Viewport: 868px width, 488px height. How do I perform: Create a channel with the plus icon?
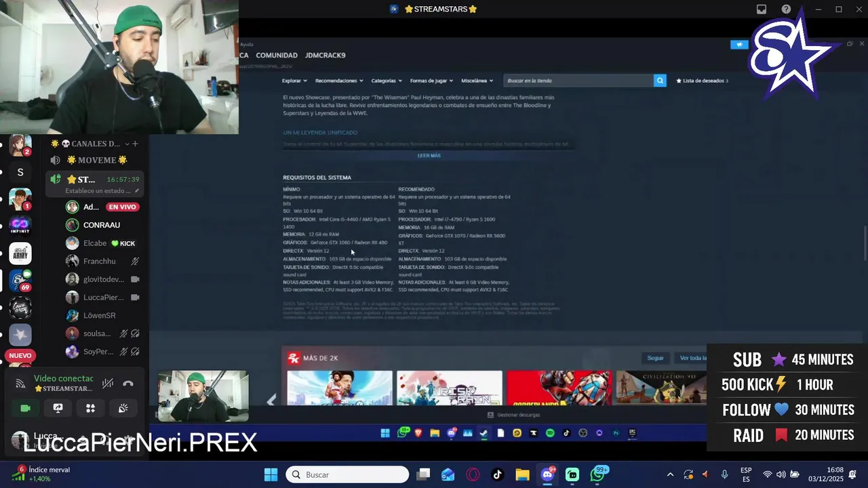(135, 144)
